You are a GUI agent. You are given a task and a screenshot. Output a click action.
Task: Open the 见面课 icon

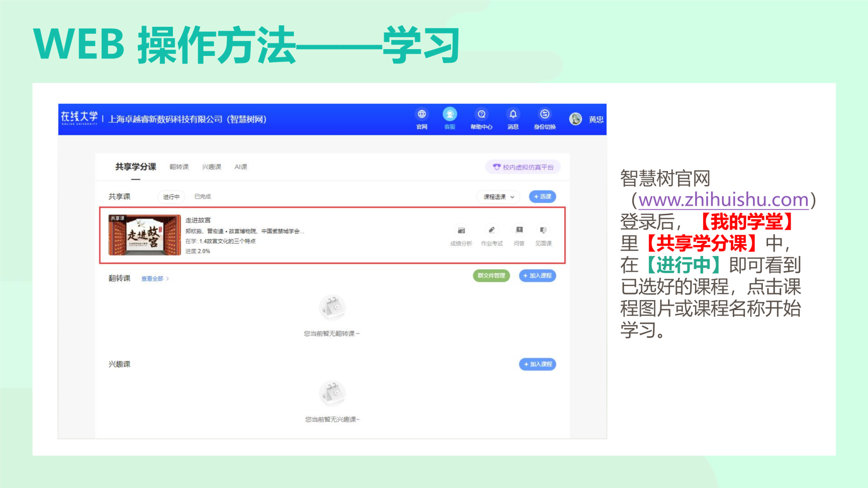pos(543,230)
